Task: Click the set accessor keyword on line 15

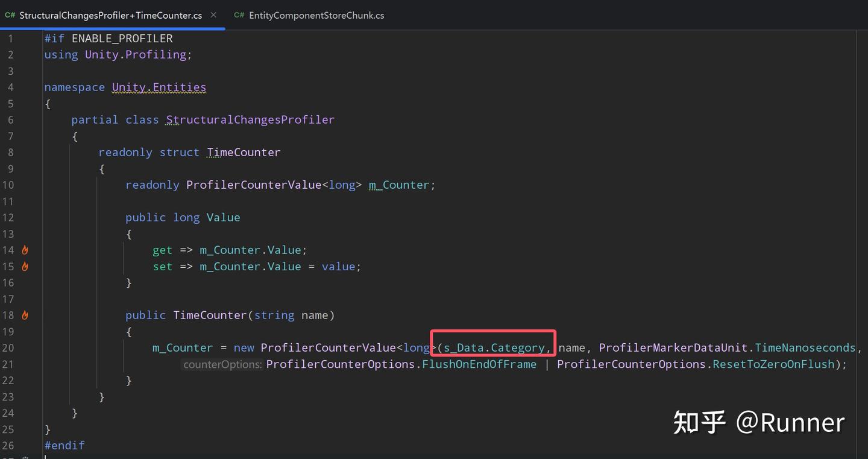Action: tap(163, 266)
